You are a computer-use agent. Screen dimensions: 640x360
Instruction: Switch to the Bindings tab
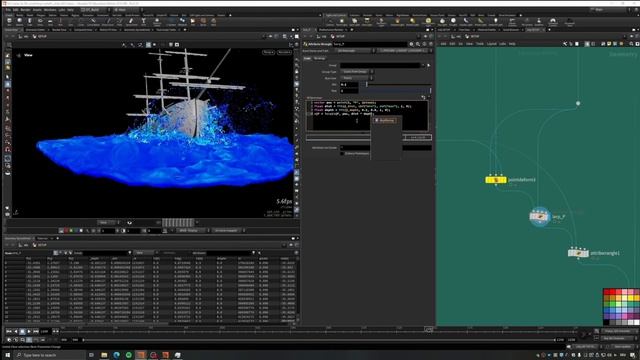coord(320,58)
